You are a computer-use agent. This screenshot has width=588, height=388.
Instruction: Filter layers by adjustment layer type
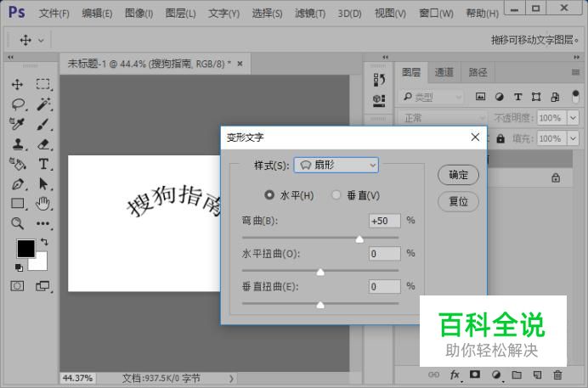(499, 97)
